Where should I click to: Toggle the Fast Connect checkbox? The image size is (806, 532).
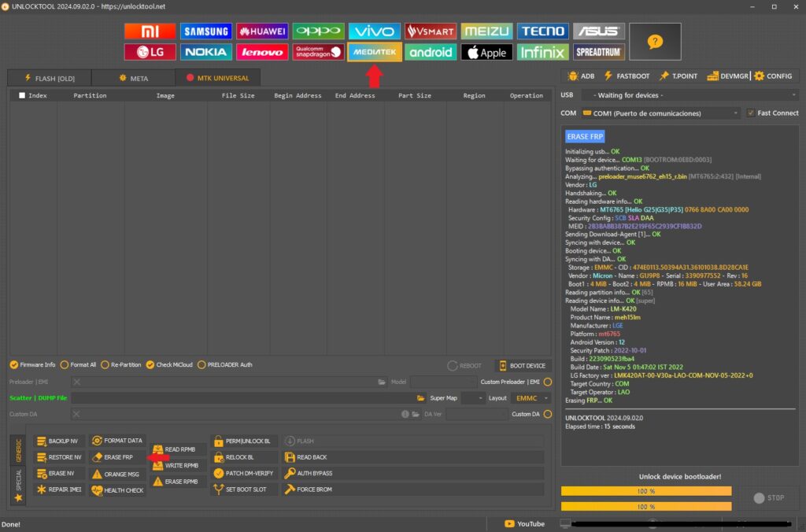[x=751, y=113]
